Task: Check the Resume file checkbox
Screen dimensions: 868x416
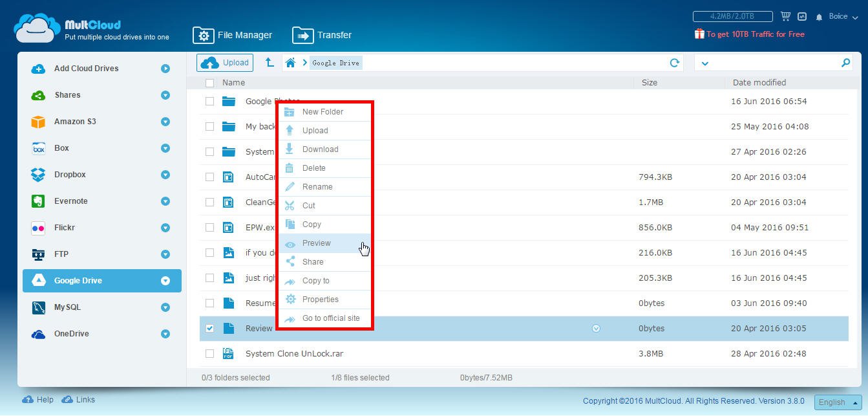Action: click(209, 303)
